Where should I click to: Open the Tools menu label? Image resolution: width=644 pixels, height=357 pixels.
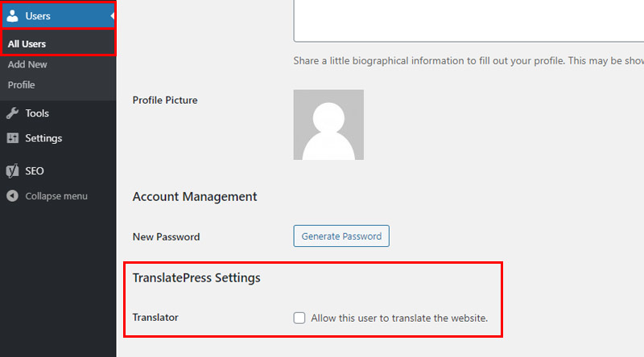pyautogui.click(x=37, y=113)
